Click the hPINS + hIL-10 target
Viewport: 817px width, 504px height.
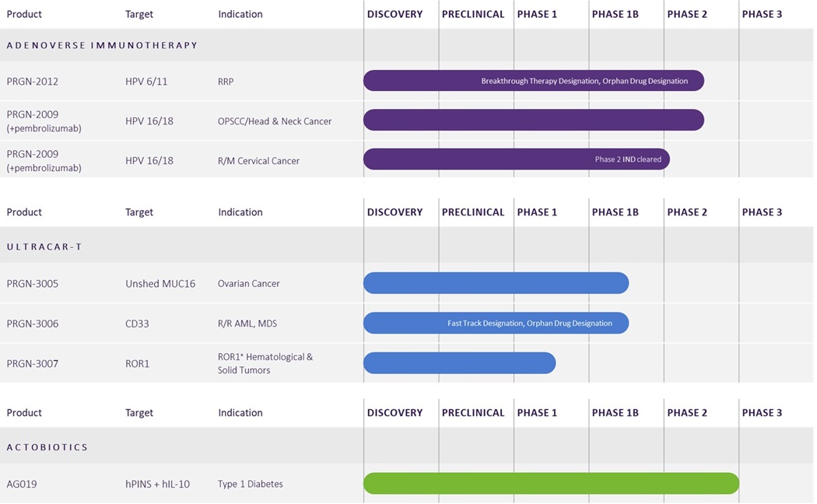pos(157,485)
